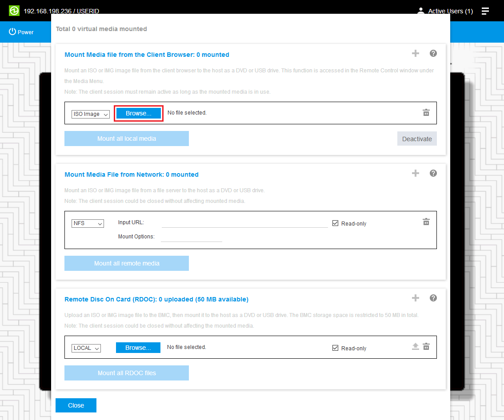Click the RDOC upload arrow icon
The image size is (504, 420).
415,347
